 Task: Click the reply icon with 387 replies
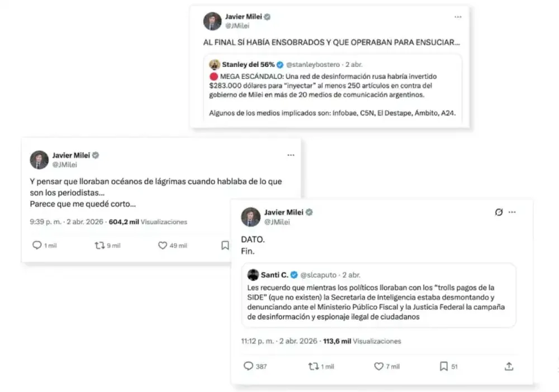pyautogui.click(x=248, y=366)
